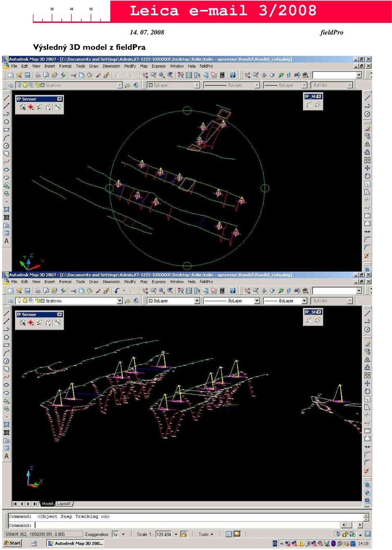Click Autodesk Map 3D taskbar button
392x550 pixels.
click(x=75, y=543)
